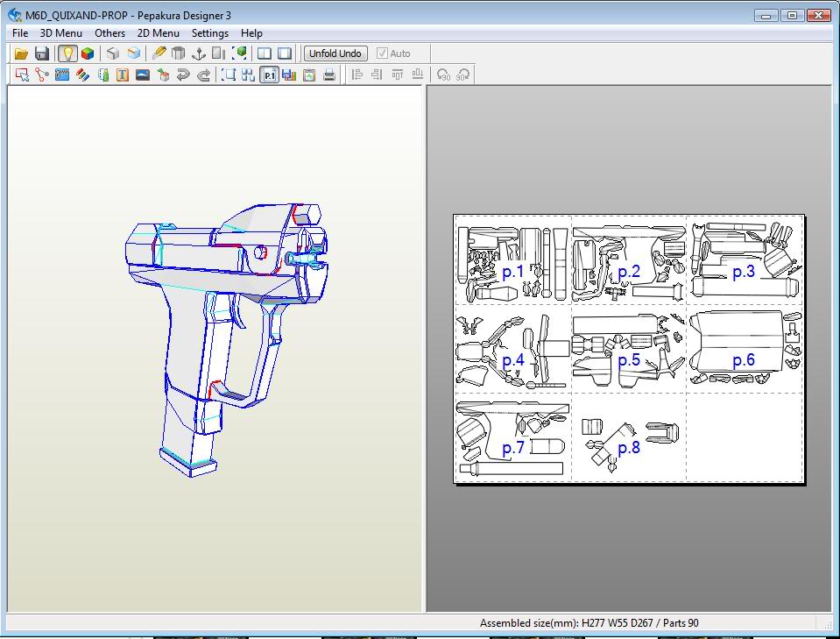Select the blue edit flaps tool
840x639 pixels.
click(x=62, y=75)
